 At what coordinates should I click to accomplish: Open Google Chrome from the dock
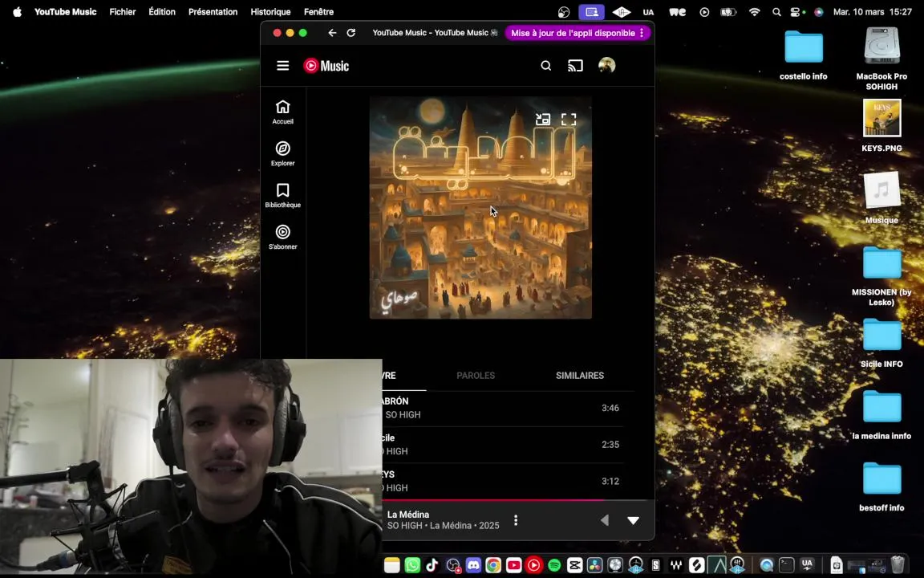pyautogui.click(x=493, y=565)
